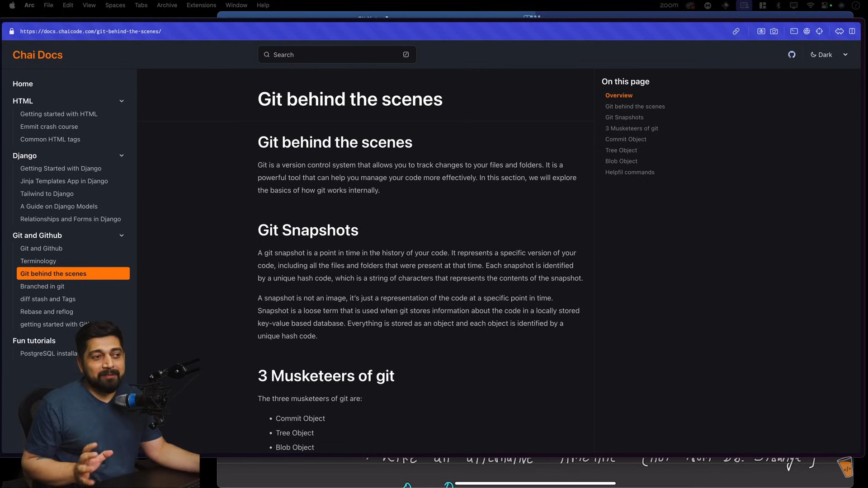
Task: Click the crosshair inspect element icon
Action: [819, 31]
